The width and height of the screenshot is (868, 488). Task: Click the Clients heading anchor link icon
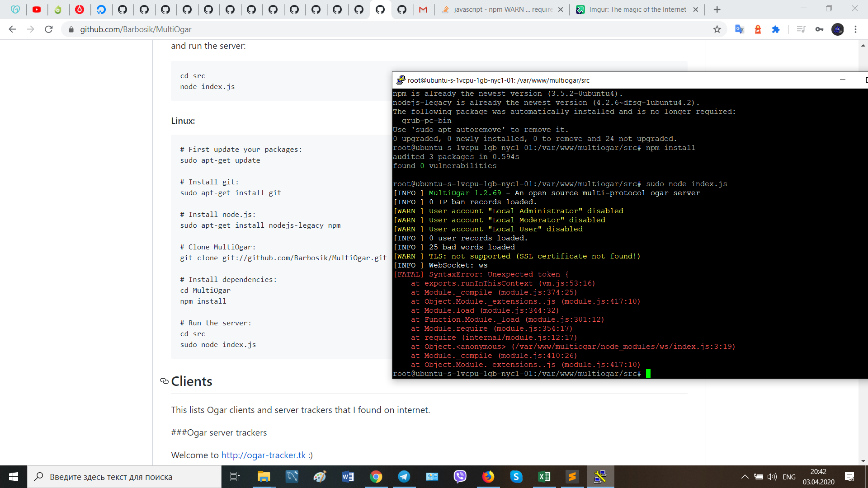pos(164,381)
